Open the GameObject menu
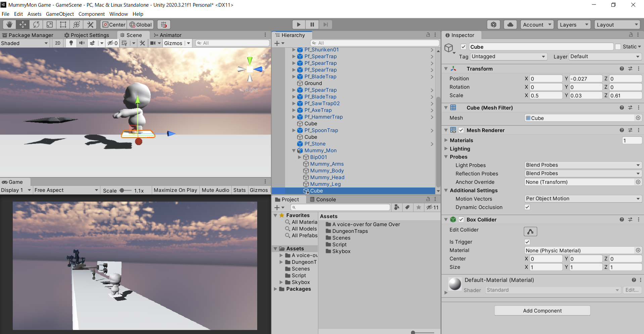The width and height of the screenshot is (644, 334). 60,14
